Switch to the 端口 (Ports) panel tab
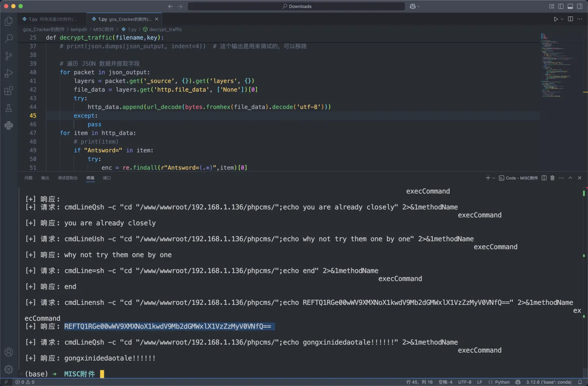Screen dimensions: 588x386 pyautogui.click(x=107, y=178)
